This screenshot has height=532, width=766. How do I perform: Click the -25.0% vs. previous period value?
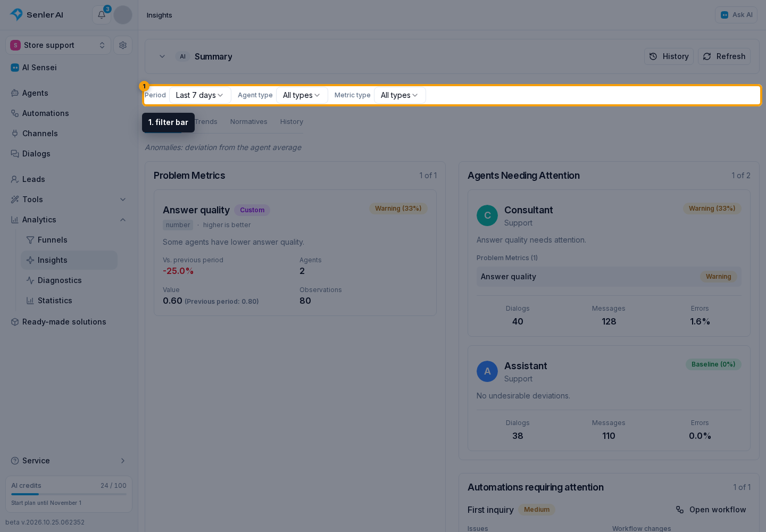(x=178, y=271)
